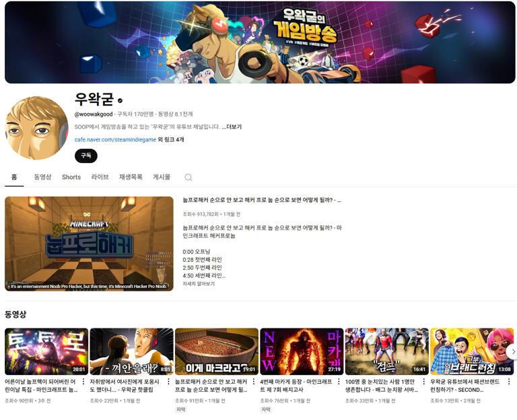Open the channel search magnifier icon
517x420 pixels.
188,178
